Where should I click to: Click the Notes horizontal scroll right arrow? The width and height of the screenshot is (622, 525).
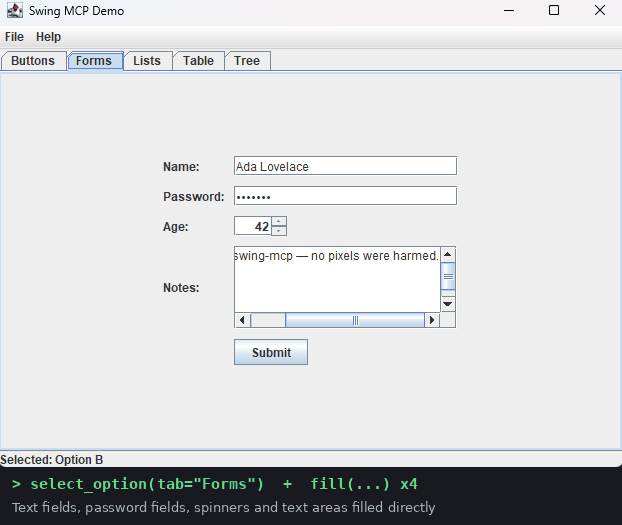[x=432, y=320]
